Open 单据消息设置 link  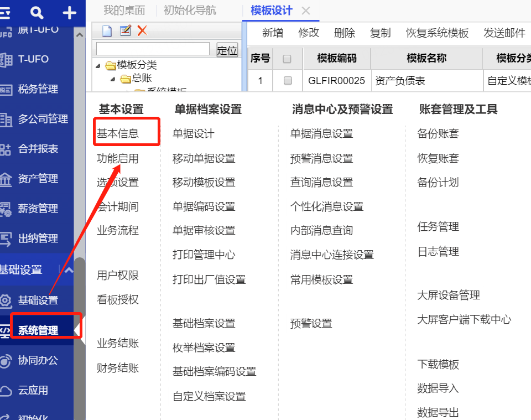pyautogui.click(x=322, y=133)
